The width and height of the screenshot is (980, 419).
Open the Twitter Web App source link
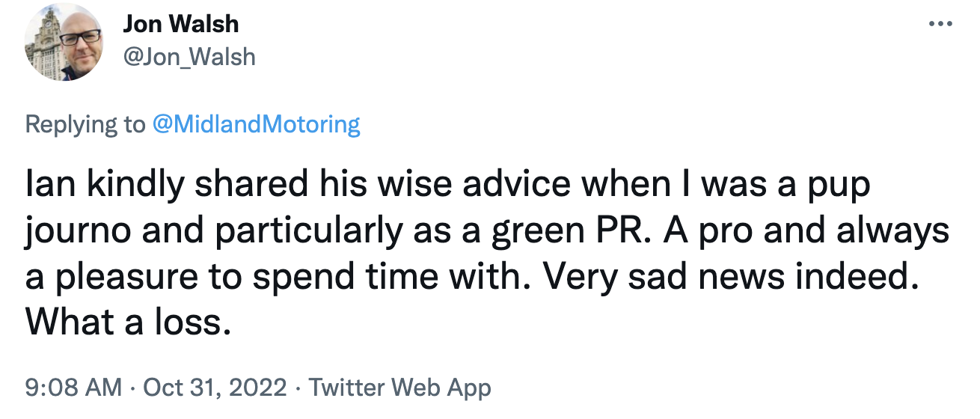(x=399, y=388)
